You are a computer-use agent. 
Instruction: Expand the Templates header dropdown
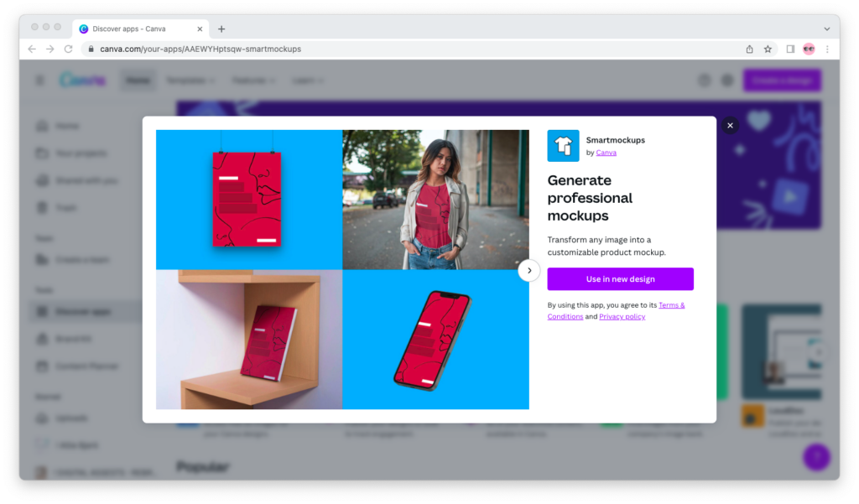click(x=190, y=81)
